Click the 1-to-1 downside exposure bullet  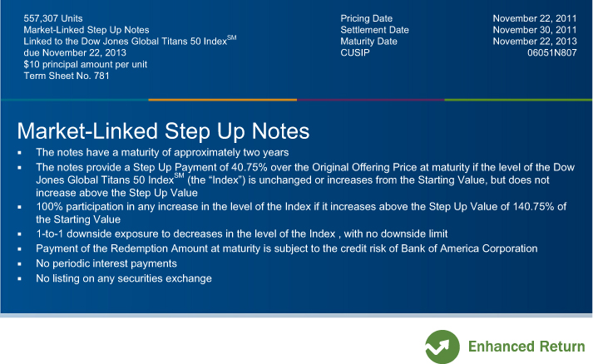tap(242, 234)
